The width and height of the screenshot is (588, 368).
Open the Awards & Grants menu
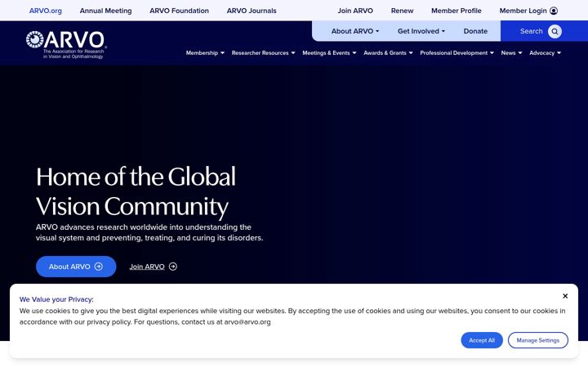388,53
